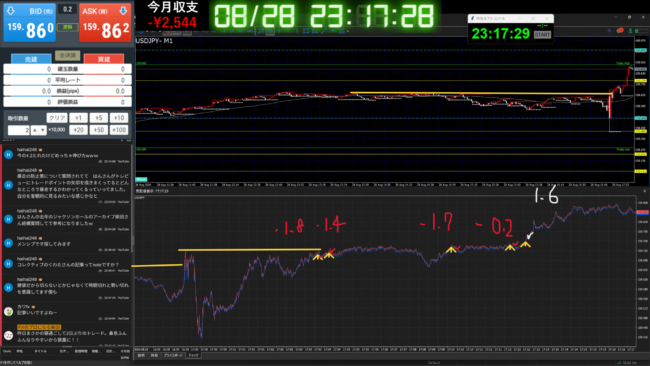This screenshot has width=650, height=366.
Task: Click START on the clock alarm window
Action: (542, 35)
